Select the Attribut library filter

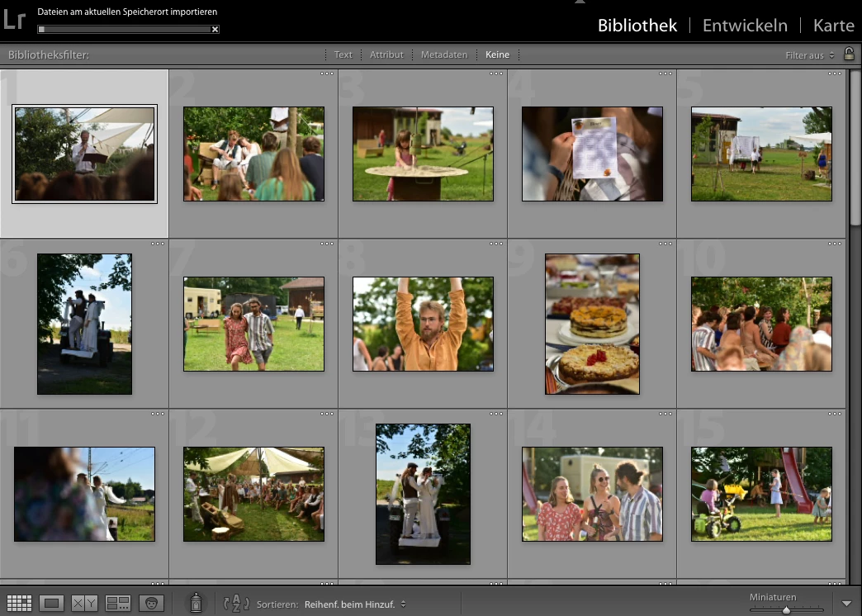click(x=386, y=54)
